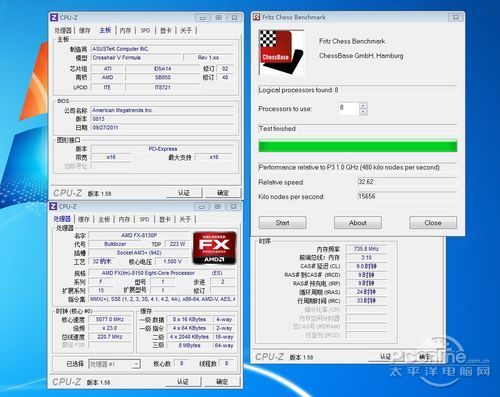Click the CPU-Z title icon in mainboard window
Image resolution: width=500 pixels, height=397 pixels.
(53, 17)
